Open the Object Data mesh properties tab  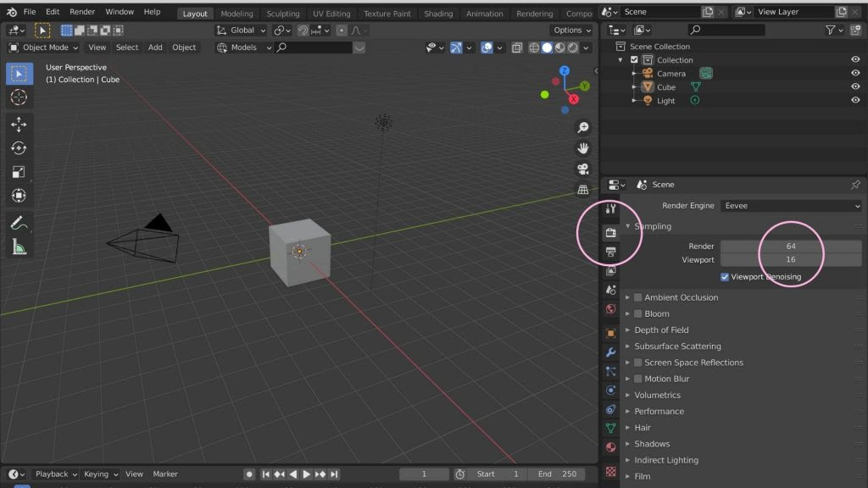click(x=610, y=428)
